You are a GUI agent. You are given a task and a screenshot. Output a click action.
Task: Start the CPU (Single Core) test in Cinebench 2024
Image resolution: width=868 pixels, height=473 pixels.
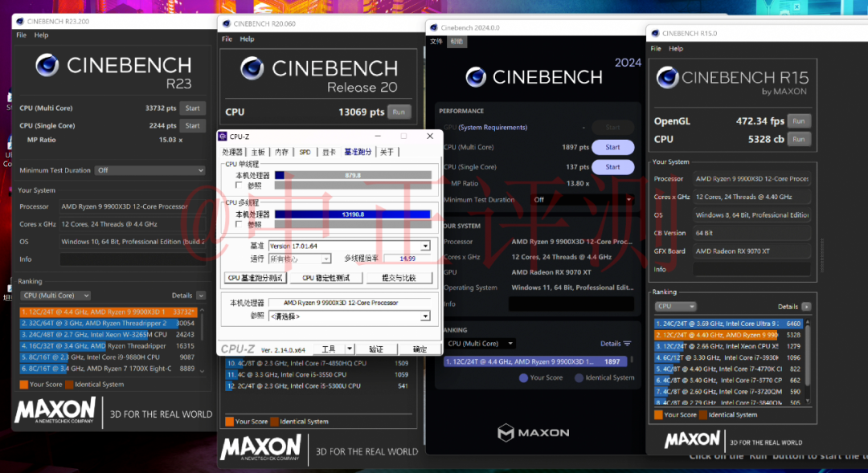(x=612, y=167)
